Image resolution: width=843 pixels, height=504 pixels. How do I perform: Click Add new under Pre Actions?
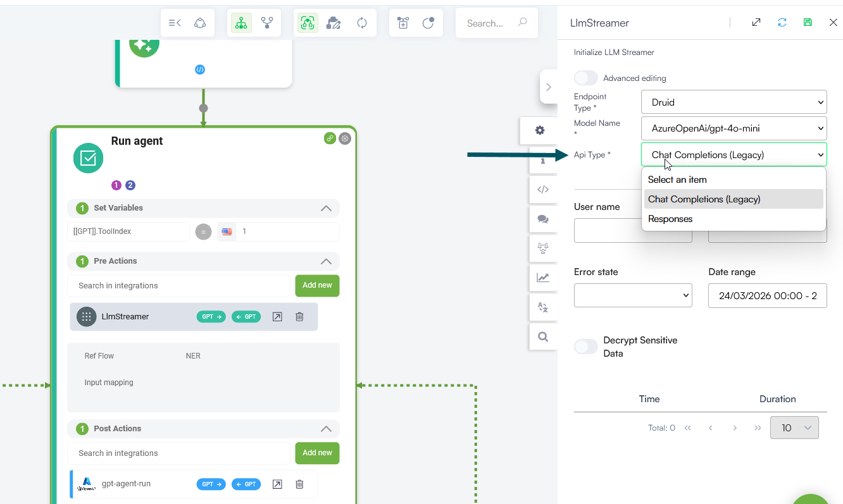click(x=317, y=286)
